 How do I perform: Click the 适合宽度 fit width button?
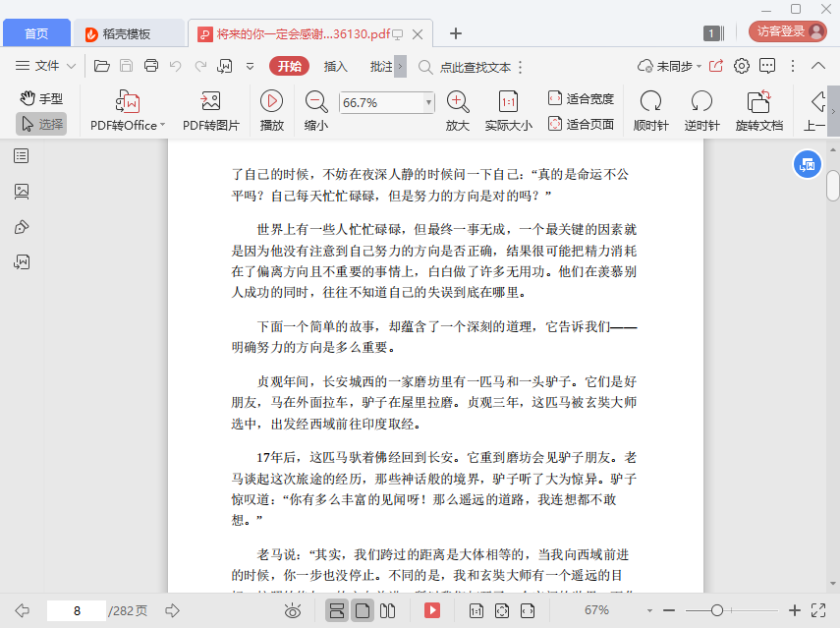coord(581,98)
